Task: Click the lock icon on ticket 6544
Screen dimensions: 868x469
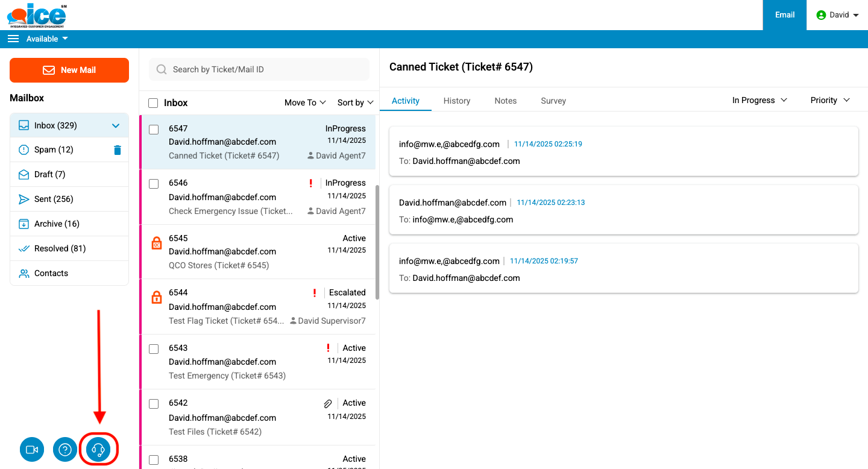Action: pyautogui.click(x=157, y=297)
